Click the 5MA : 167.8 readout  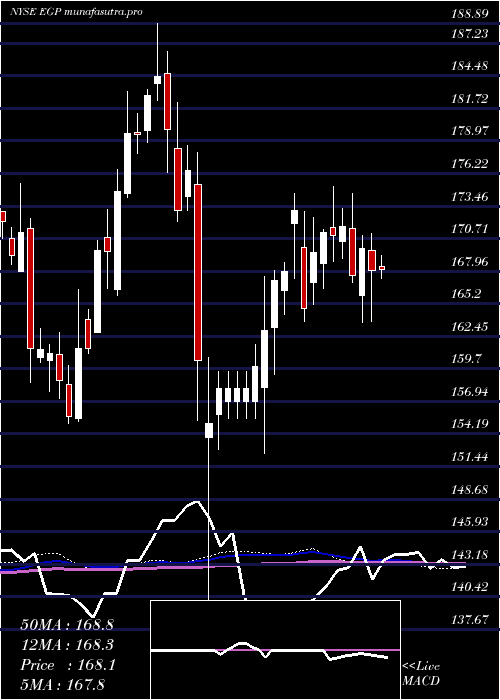coord(62,684)
